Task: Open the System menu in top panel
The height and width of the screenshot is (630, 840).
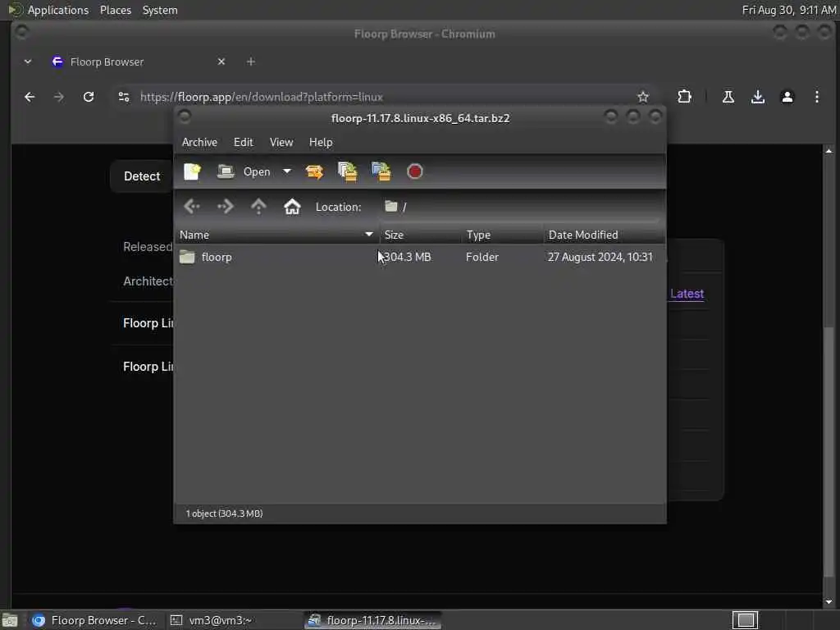Action: click(160, 10)
